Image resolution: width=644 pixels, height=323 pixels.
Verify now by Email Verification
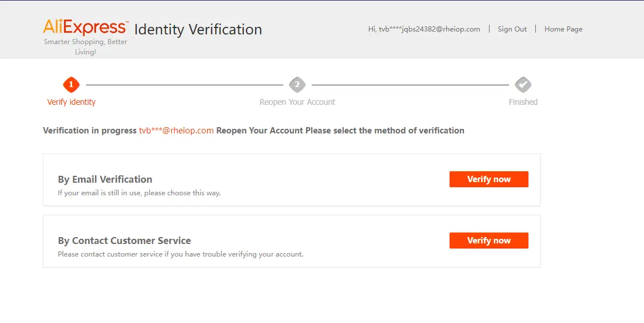click(489, 179)
